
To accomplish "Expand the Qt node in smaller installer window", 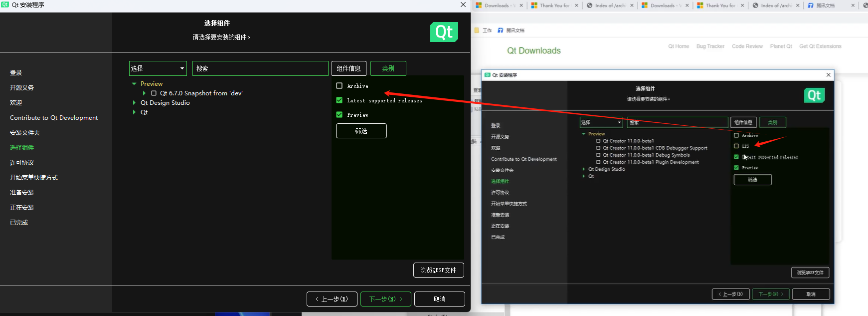I will (583, 176).
